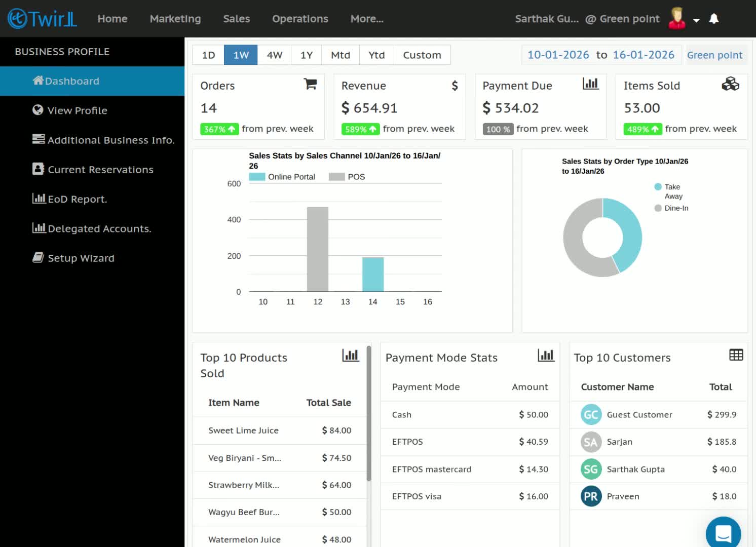Click the Orders shopping cart icon
Viewport: 756px width, 547px height.
click(x=310, y=84)
